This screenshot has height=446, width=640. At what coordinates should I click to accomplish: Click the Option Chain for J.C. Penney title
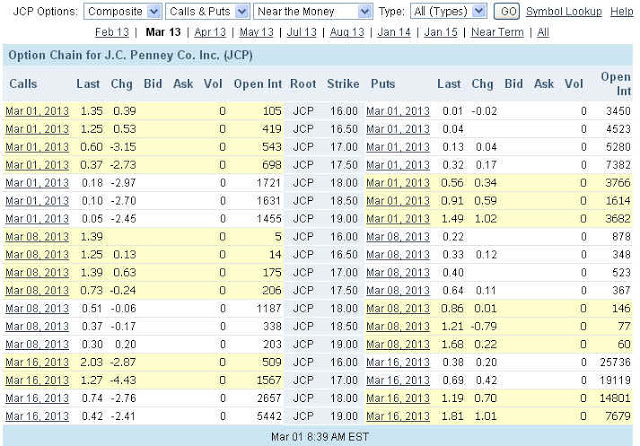point(130,55)
